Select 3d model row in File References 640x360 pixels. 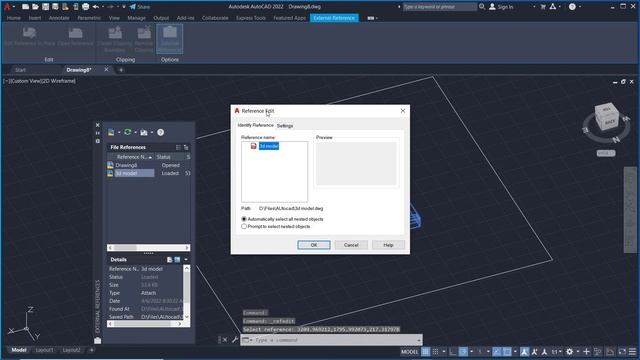tap(149, 173)
